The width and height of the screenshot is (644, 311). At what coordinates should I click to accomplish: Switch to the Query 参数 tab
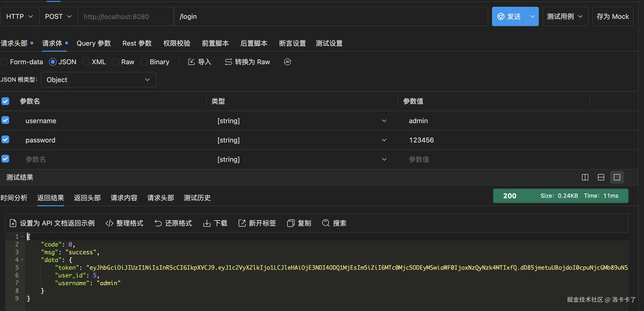94,43
